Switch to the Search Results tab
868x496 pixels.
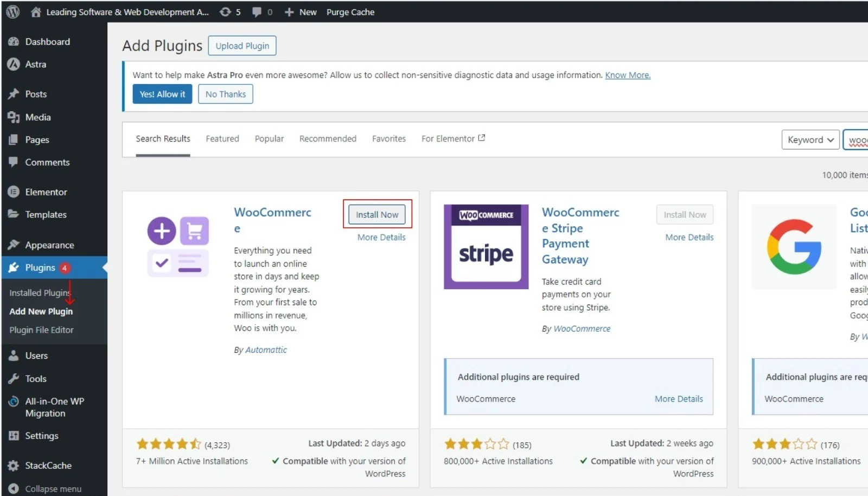coord(163,138)
